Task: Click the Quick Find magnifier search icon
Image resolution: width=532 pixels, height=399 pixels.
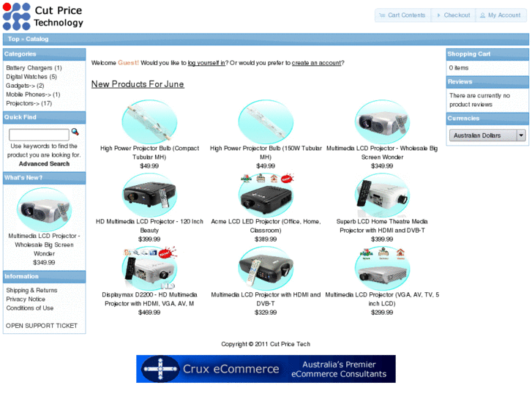Action: click(x=75, y=132)
